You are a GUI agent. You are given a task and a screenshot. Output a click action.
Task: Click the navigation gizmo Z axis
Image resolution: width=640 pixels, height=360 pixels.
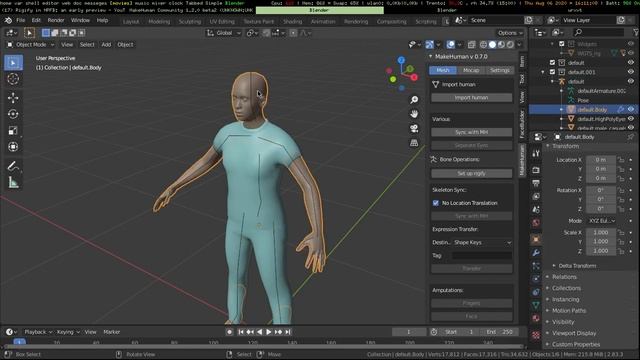[x=401, y=60]
